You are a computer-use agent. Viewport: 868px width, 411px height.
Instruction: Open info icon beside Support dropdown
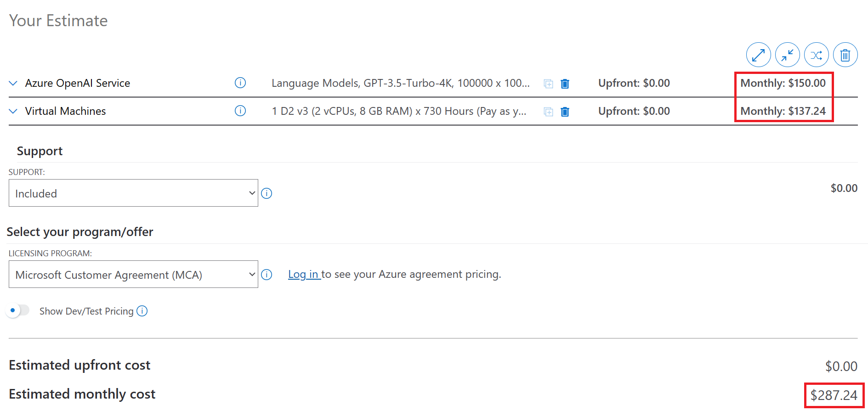(267, 193)
